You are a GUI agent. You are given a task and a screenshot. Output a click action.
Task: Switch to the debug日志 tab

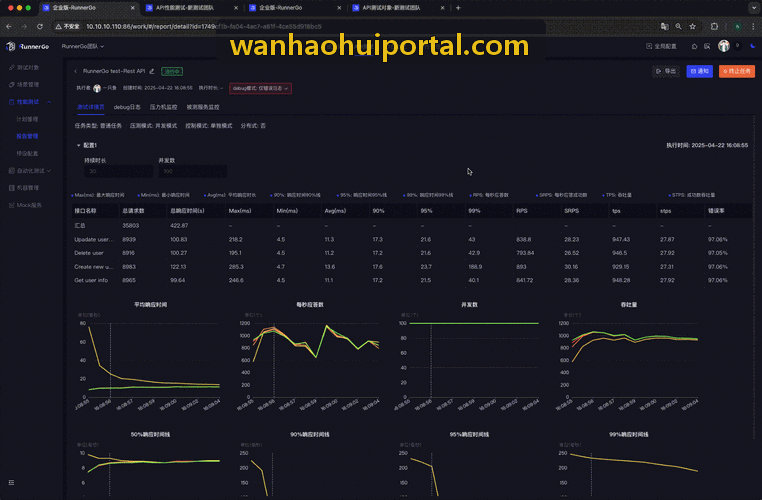coord(127,107)
